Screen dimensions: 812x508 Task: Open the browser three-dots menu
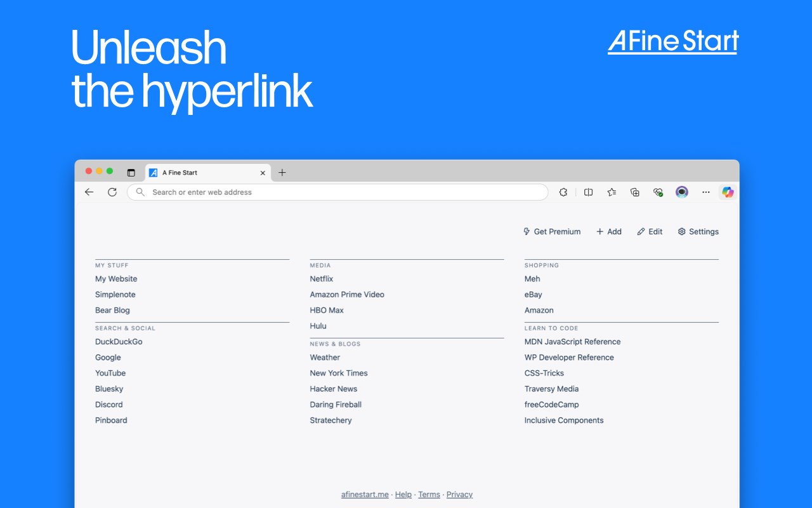pyautogui.click(x=705, y=192)
